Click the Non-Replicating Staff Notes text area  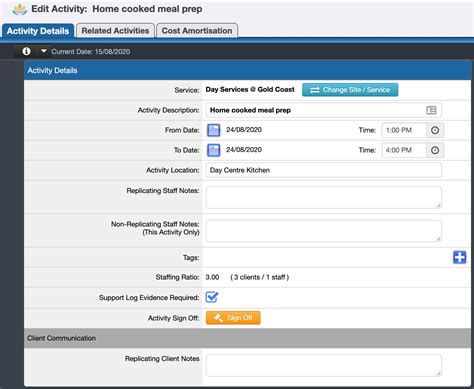324,231
